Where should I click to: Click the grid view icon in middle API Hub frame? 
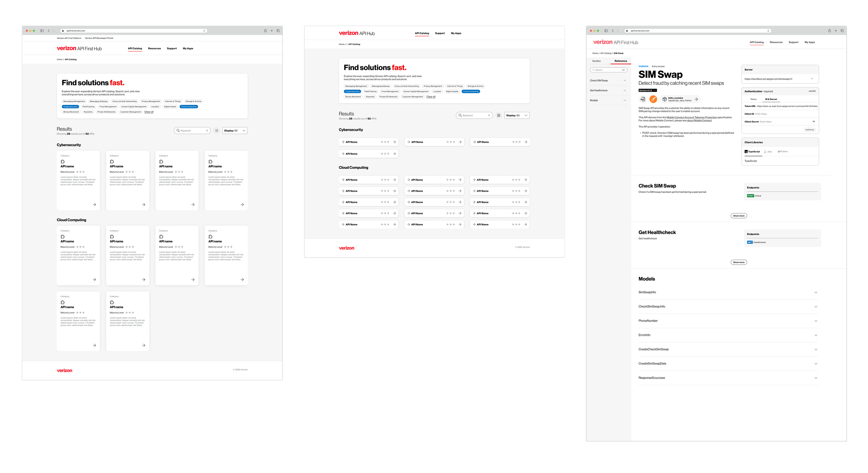point(499,115)
